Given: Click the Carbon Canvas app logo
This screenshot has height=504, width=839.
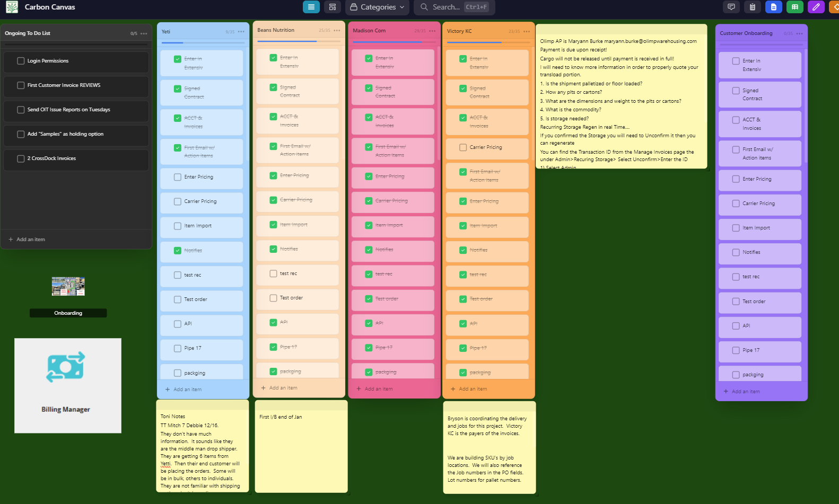Looking at the screenshot, I should [12, 7].
